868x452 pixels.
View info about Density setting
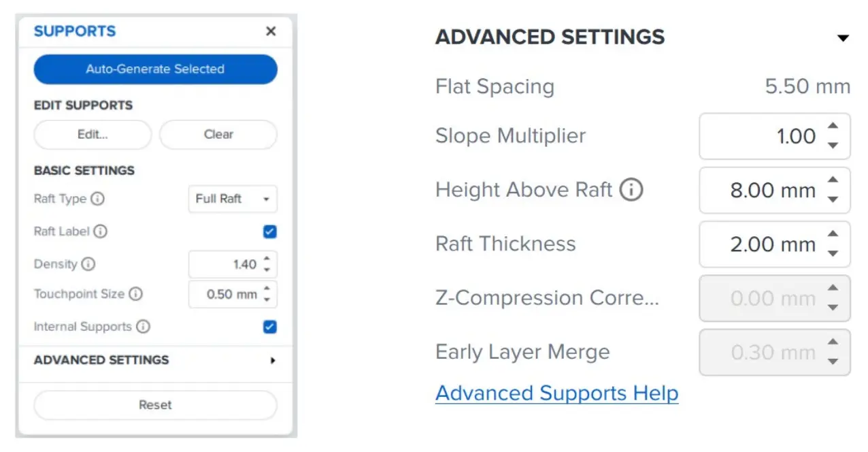88,265
